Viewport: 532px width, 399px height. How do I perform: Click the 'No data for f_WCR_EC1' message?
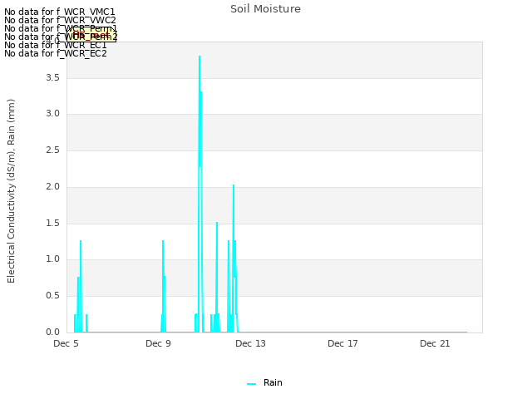56,45
